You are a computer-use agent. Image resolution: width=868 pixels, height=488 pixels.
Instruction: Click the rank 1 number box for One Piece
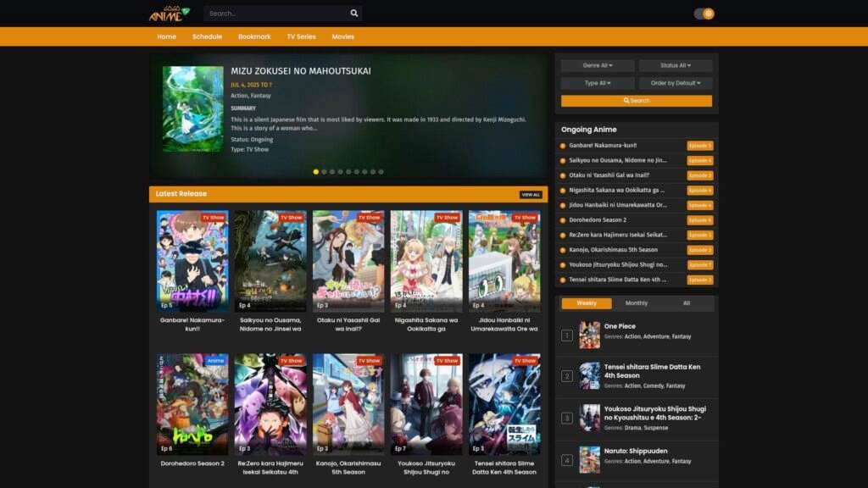point(567,335)
